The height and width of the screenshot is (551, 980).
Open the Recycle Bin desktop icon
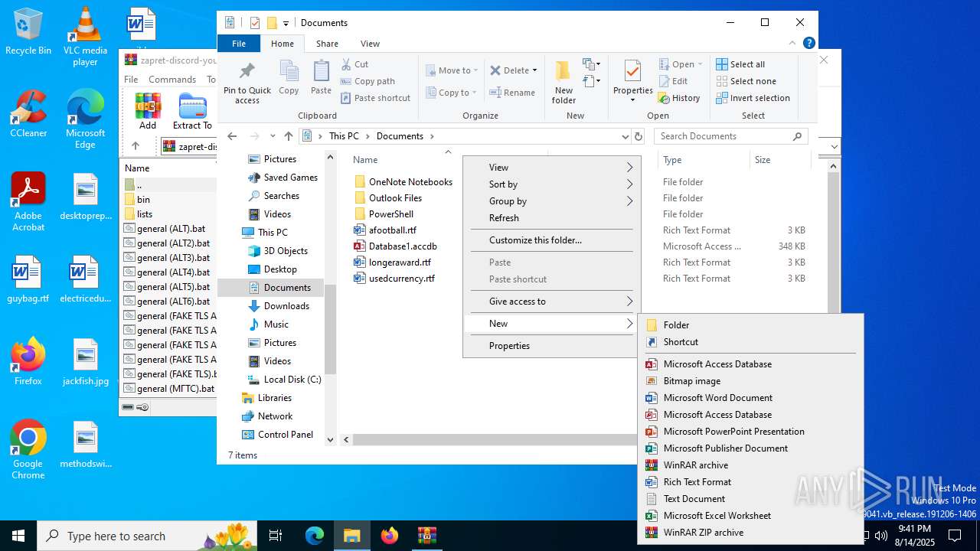[x=28, y=32]
